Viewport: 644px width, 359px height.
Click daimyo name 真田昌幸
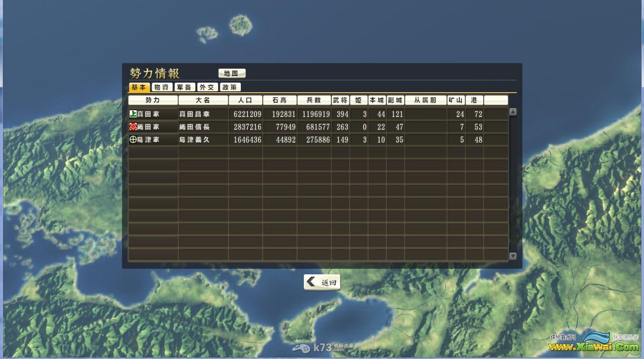click(194, 114)
